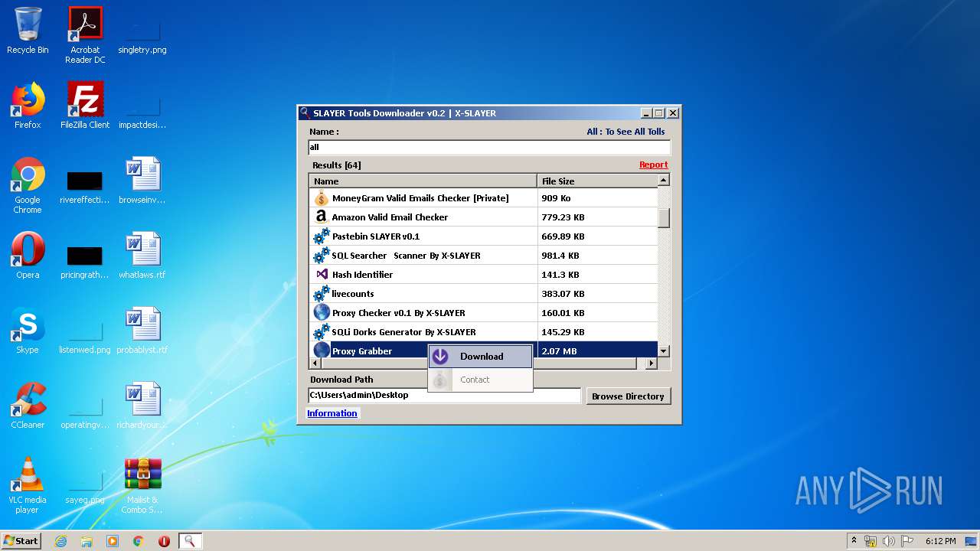Screen dimensions: 980x551
Task: Click the Browse Directory button
Action: tap(628, 396)
